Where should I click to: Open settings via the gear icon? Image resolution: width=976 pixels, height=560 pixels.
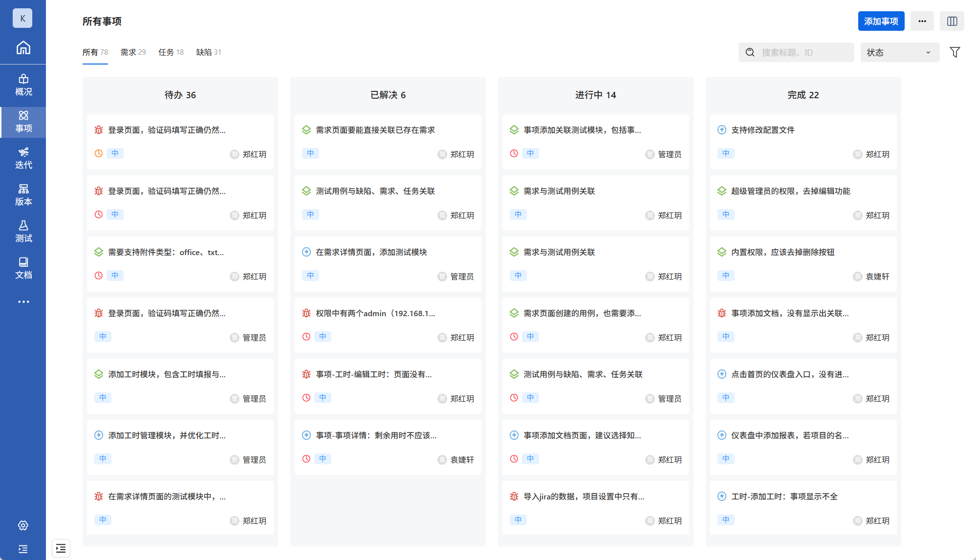click(x=22, y=525)
